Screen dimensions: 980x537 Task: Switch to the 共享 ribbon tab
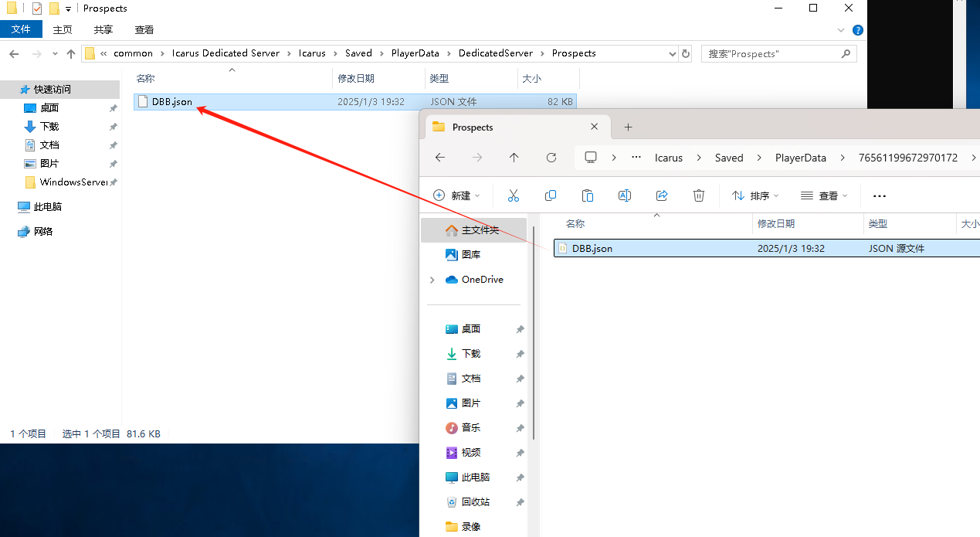(x=103, y=29)
